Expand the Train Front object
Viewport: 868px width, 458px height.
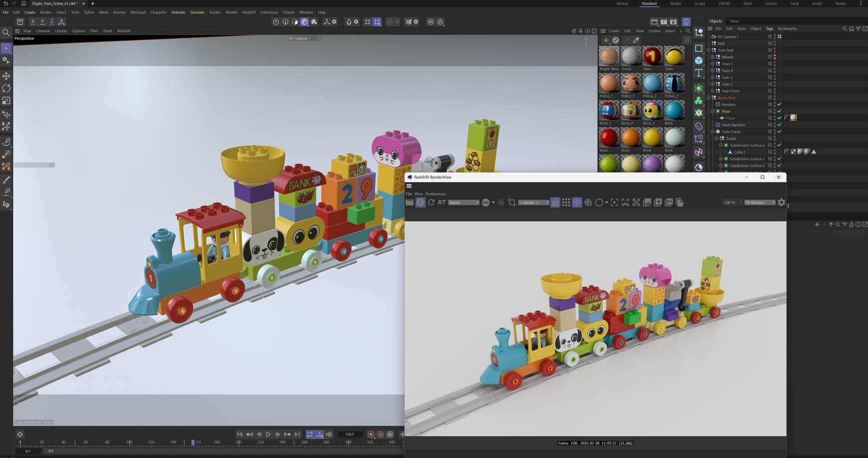pyautogui.click(x=712, y=91)
